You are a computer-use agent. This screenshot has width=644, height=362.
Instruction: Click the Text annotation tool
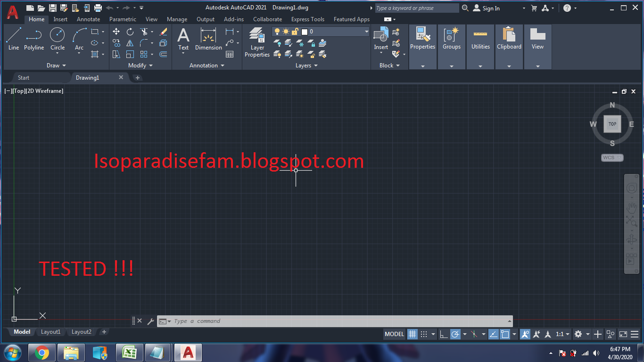pos(183,39)
